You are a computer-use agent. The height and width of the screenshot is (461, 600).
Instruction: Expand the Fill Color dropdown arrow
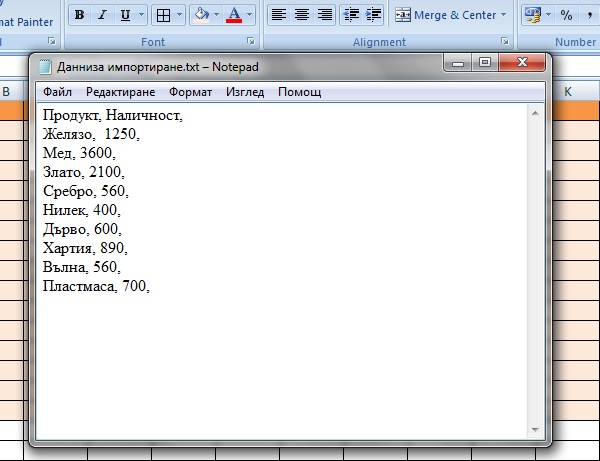coord(216,15)
